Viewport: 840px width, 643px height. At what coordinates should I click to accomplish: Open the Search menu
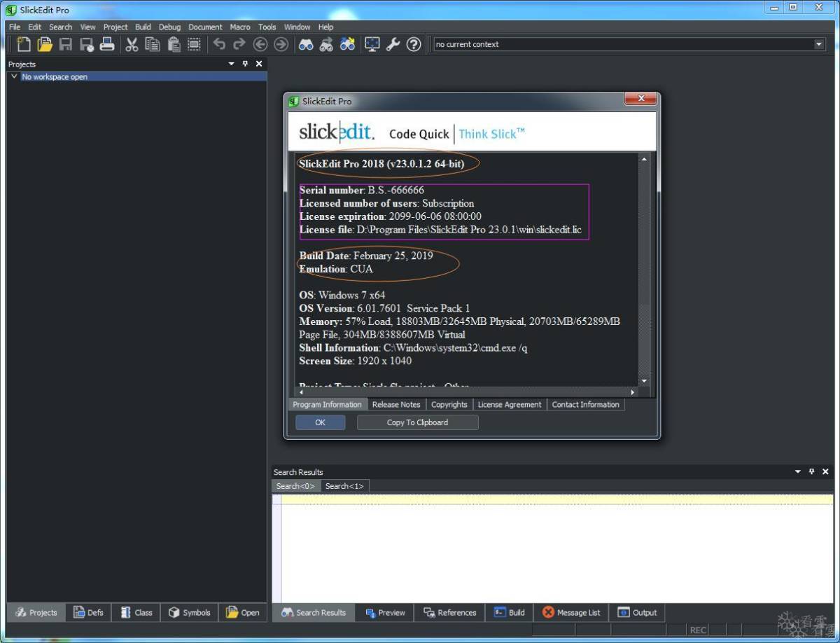click(x=60, y=27)
